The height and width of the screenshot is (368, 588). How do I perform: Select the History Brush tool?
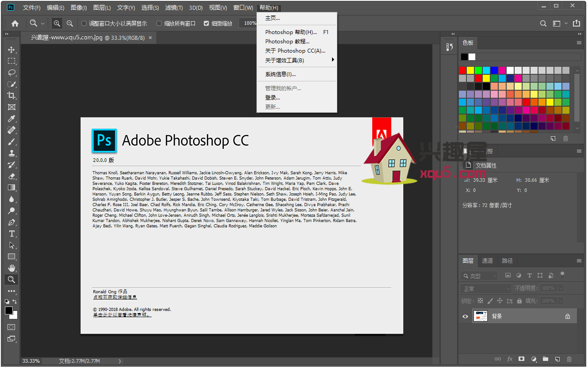(x=11, y=165)
